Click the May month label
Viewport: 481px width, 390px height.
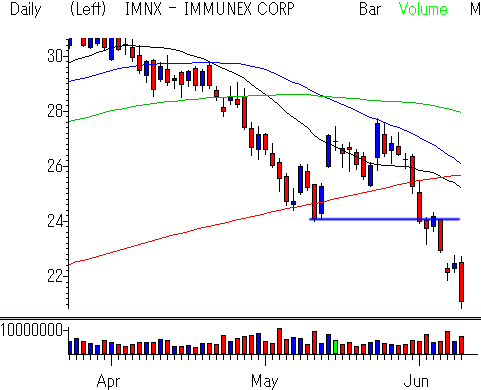pos(264,381)
